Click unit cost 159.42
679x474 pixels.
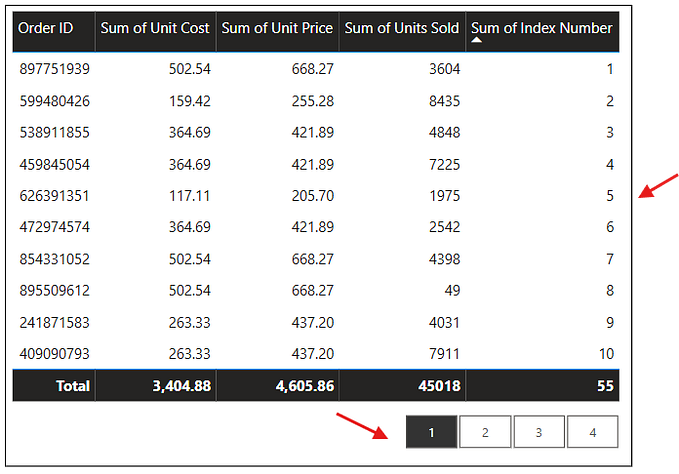click(190, 101)
